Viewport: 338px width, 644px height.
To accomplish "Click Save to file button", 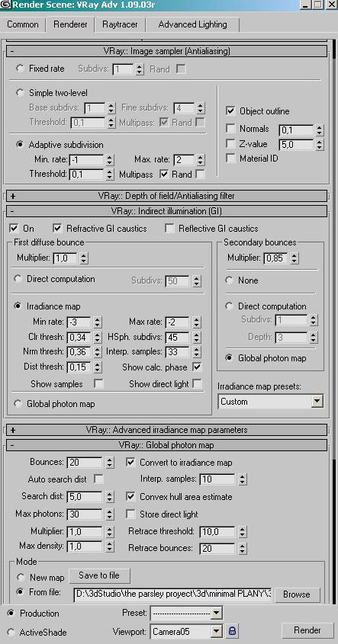I will pyautogui.click(x=99, y=575).
